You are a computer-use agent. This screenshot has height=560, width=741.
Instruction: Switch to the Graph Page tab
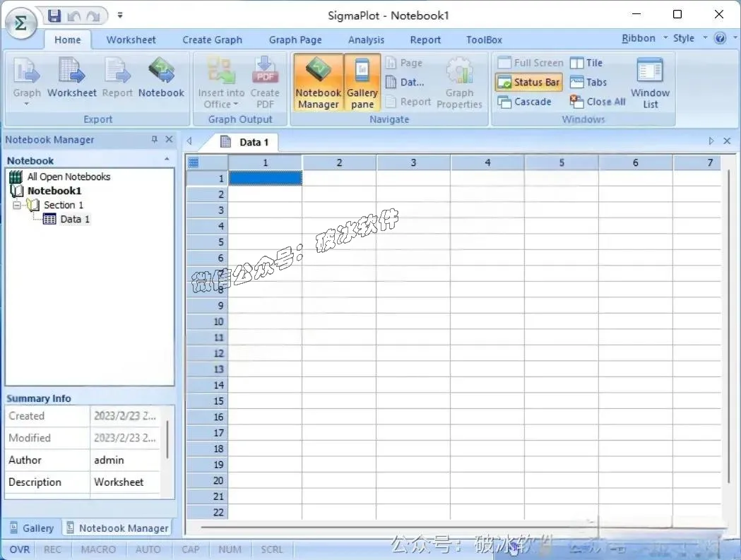point(295,40)
